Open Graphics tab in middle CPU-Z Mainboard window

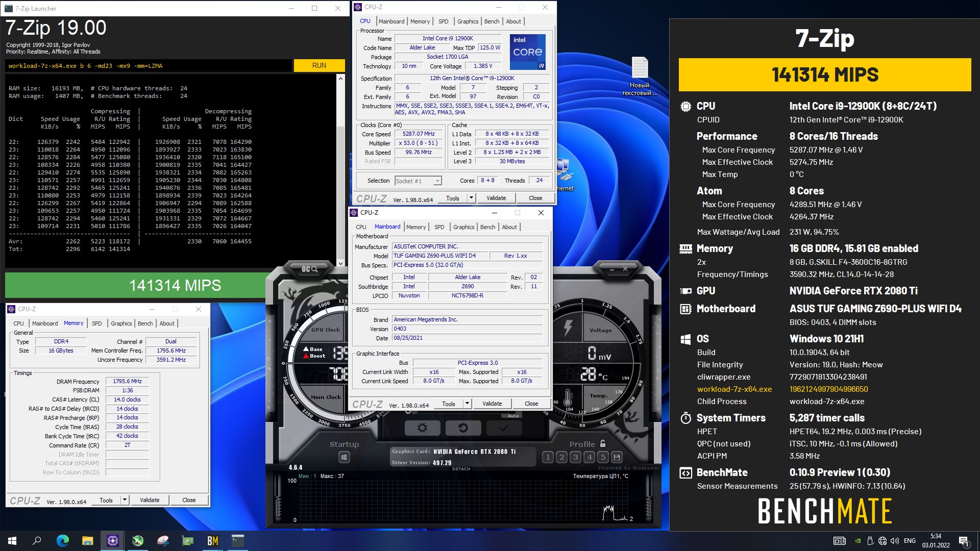[x=464, y=227]
